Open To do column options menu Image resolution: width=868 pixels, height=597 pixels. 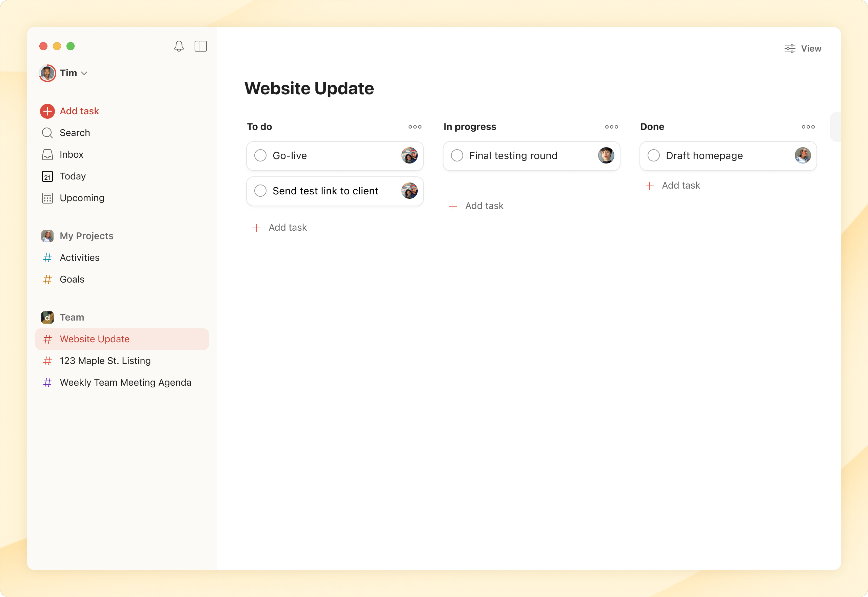pos(415,127)
